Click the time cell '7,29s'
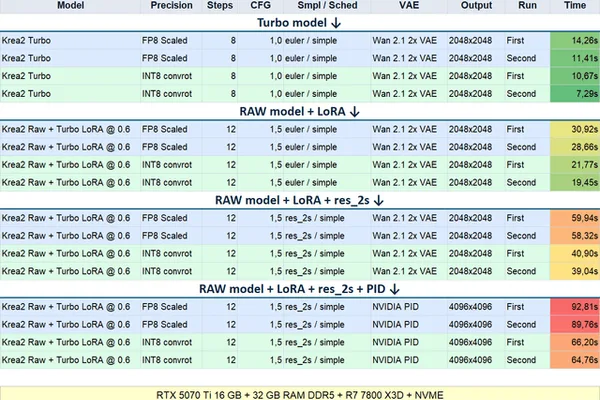This screenshot has height=400, width=600. point(575,94)
